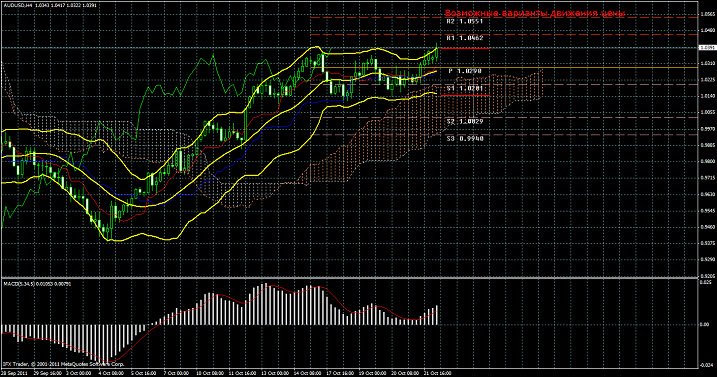Click the MACD scale 0.00 value
The width and height of the screenshot is (717, 377).
click(x=705, y=324)
